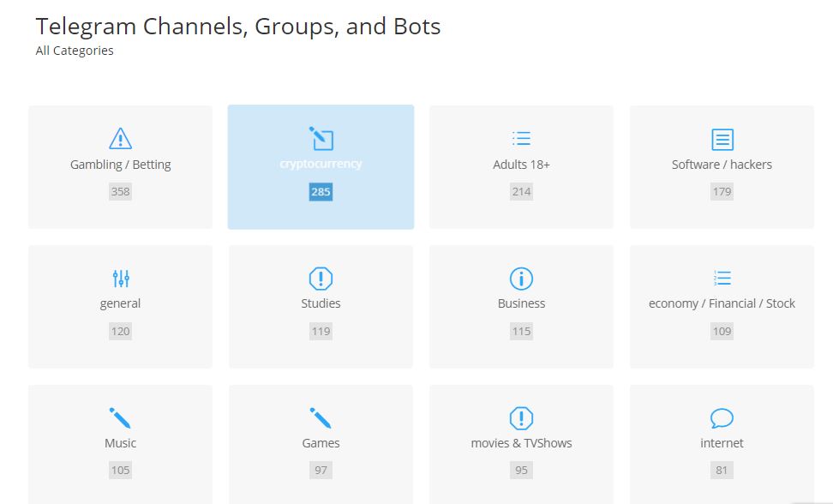833x504 pixels.
Task: Click the 97 count badge under Games
Action: tap(321, 470)
